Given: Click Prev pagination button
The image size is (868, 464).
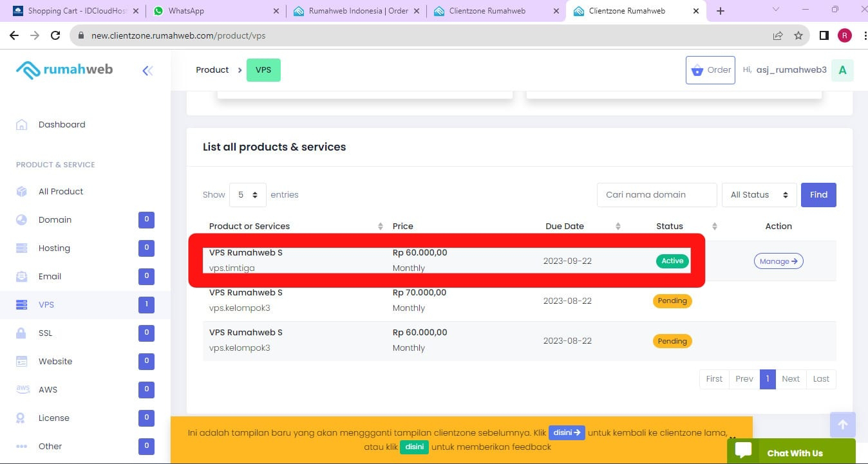Looking at the screenshot, I should coord(744,379).
